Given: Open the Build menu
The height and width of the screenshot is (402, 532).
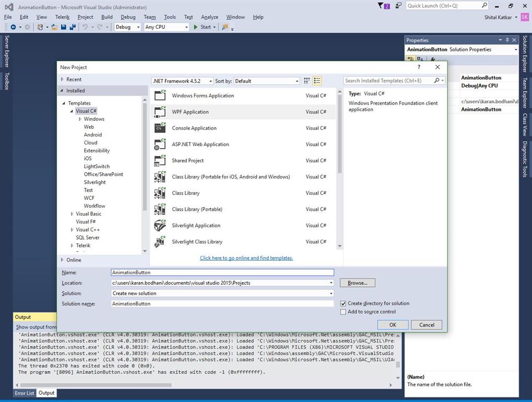Looking at the screenshot, I should 107,17.
